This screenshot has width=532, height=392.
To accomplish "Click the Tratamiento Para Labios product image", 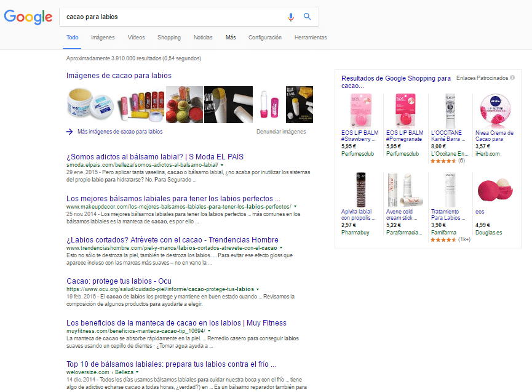I will click(450, 190).
